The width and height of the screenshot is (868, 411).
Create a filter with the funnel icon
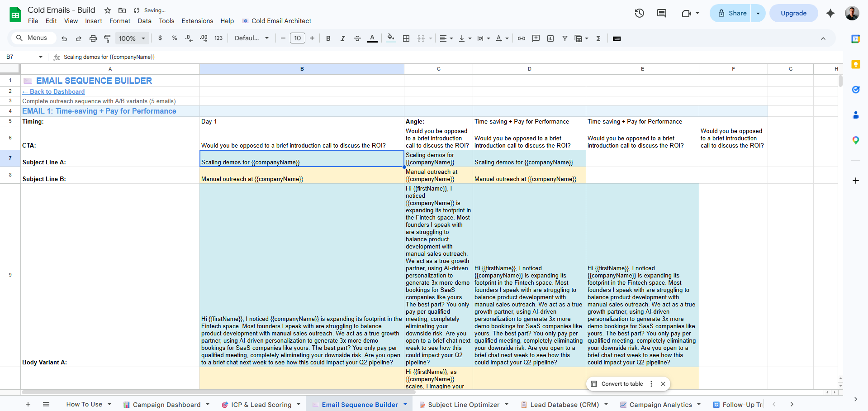click(x=565, y=38)
